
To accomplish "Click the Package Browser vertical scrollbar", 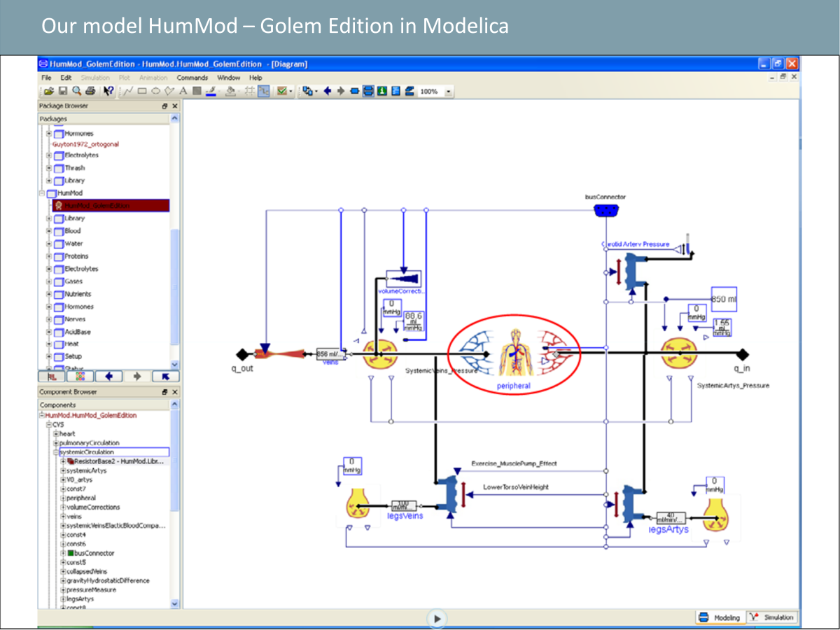I will [175, 280].
